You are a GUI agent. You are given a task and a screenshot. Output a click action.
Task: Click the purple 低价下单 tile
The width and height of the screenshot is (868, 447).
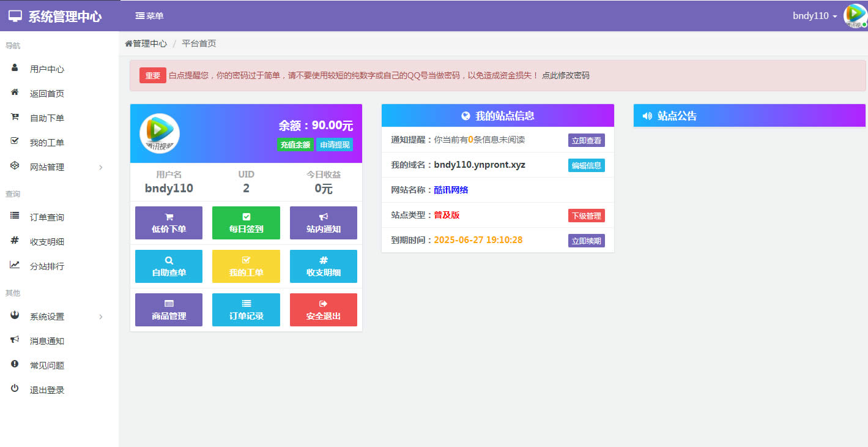point(169,223)
